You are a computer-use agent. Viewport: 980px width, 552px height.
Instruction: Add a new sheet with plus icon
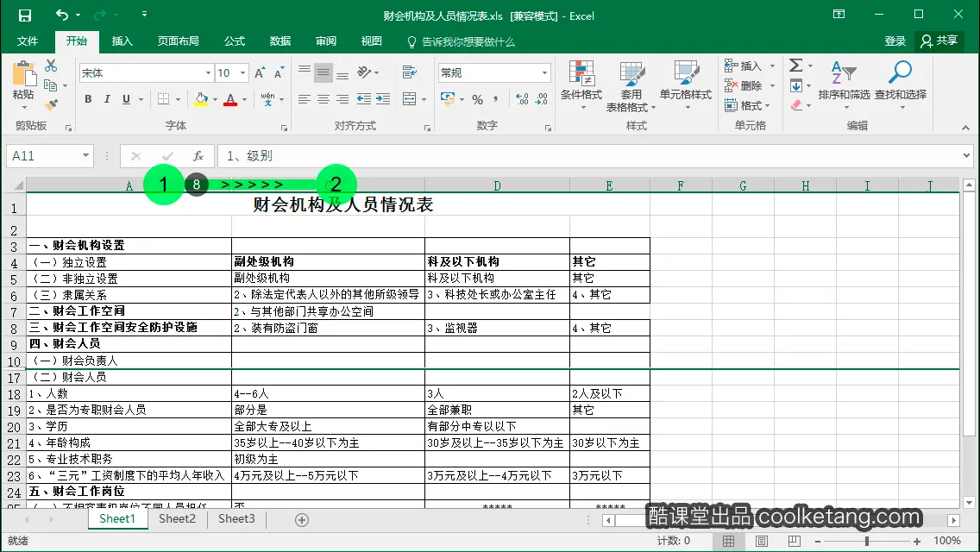pyautogui.click(x=302, y=520)
